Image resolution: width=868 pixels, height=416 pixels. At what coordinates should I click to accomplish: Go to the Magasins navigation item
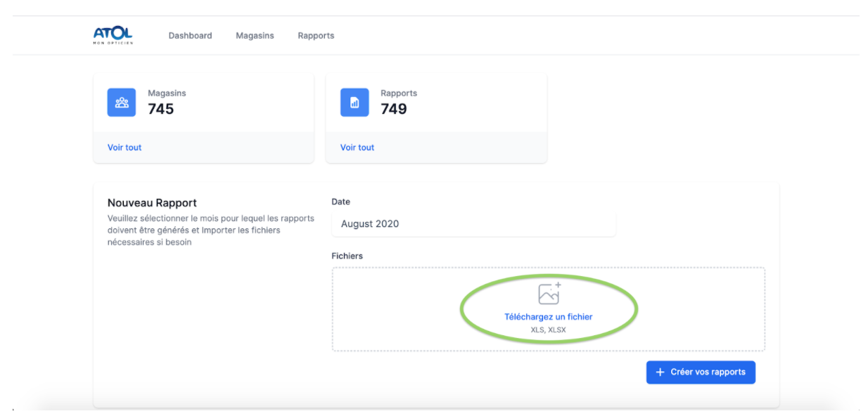click(x=255, y=36)
